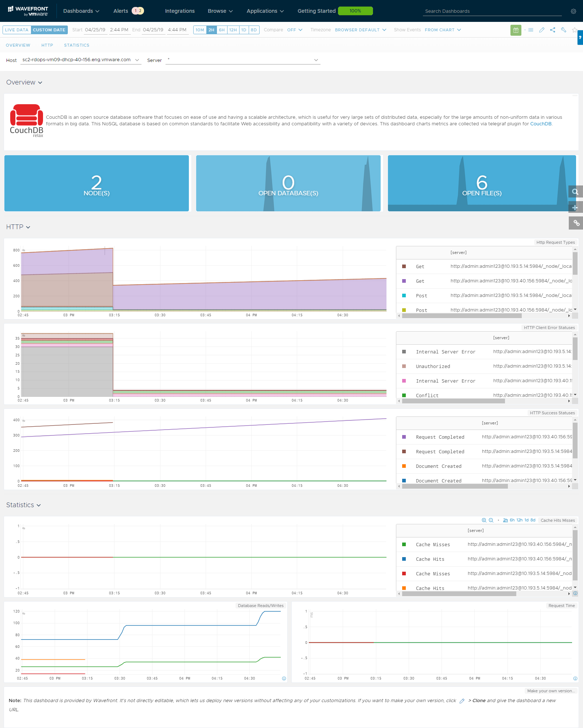Open Show Events FROM CHART dropdown

(x=443, y=30)
